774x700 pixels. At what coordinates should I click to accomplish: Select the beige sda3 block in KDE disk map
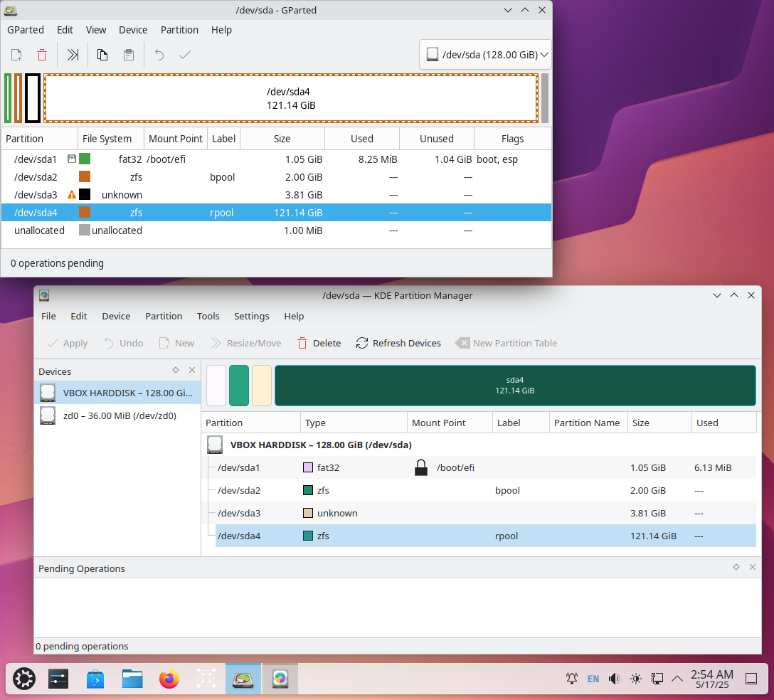click(262, 386)
